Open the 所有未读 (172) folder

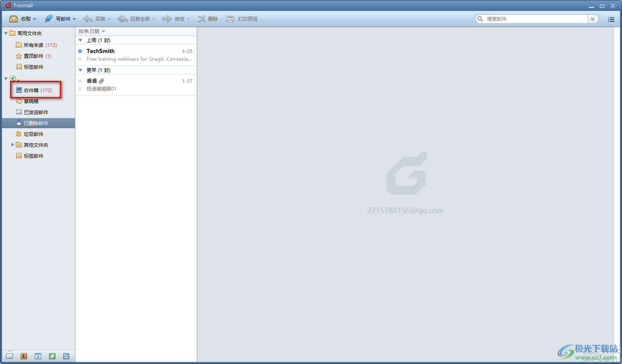(36, 45)
